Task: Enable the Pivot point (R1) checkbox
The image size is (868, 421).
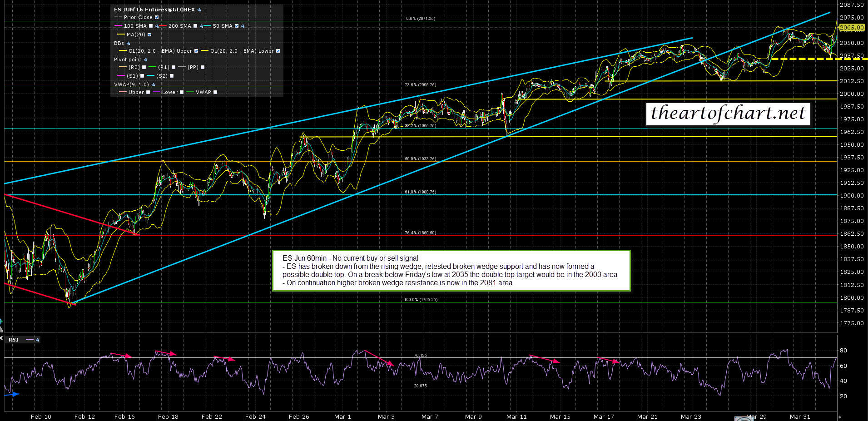Action: [173, 67]
